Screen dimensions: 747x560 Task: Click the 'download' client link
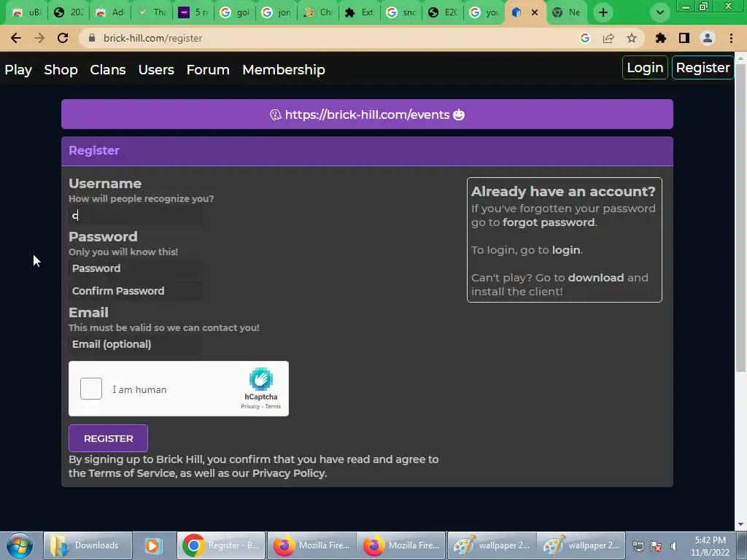pos(596,278)
